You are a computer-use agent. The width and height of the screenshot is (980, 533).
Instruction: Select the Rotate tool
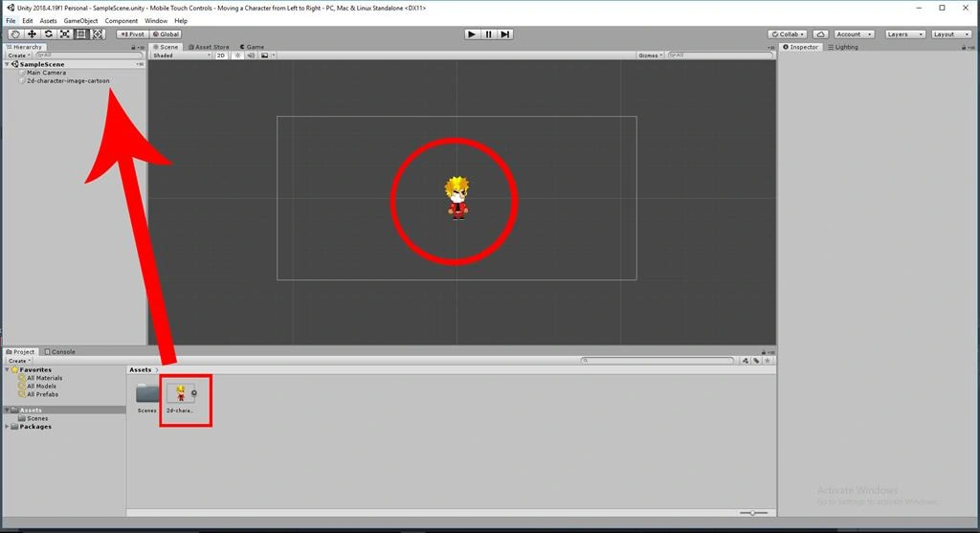[x=48, y=34]
